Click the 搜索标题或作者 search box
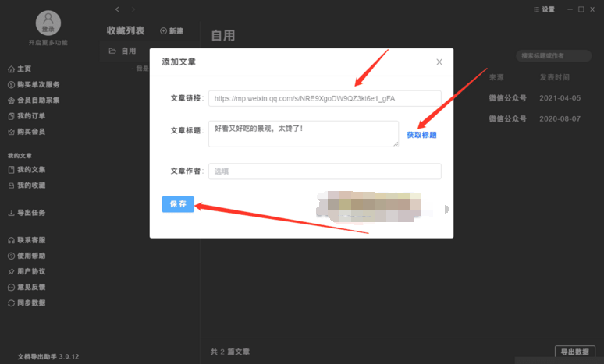This screenshot has width=604, height=364. pos(553,56)
